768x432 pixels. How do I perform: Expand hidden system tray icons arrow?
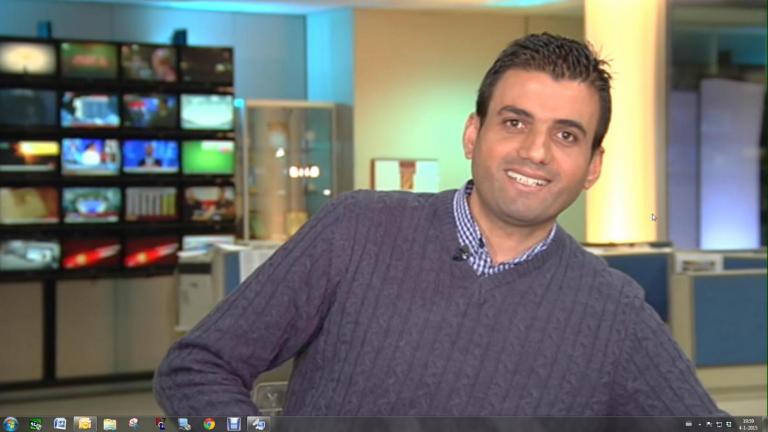pyautogui.click(x=699, y=425)
